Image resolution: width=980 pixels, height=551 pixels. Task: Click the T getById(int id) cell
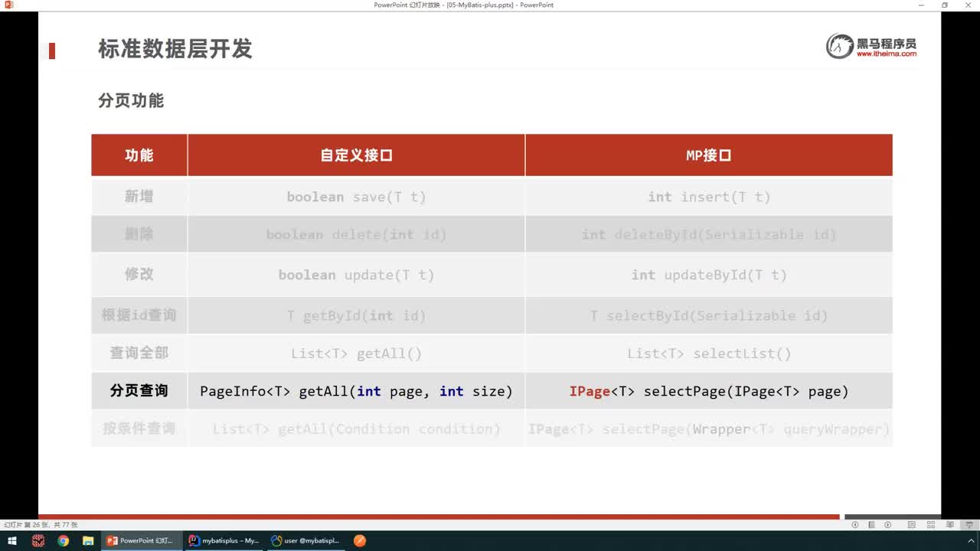357,315
